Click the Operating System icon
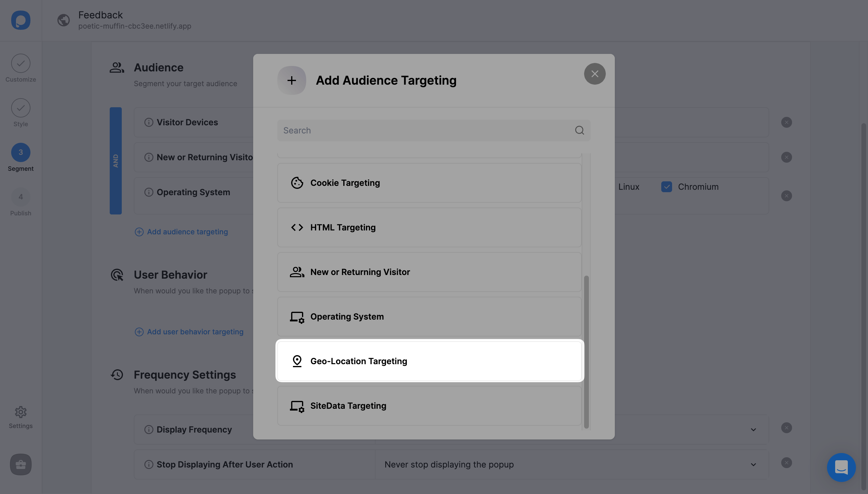This screenshot has width=868, height=494. [296, 316]
